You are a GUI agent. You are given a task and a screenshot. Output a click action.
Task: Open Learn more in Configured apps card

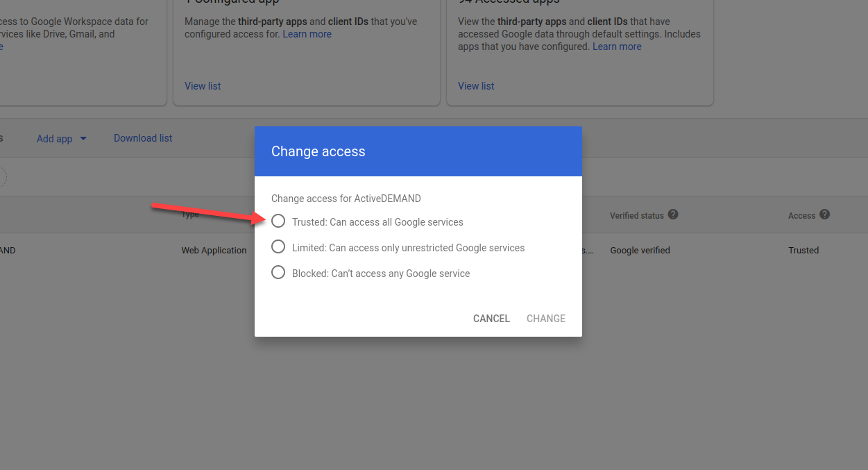coord(307,34)
